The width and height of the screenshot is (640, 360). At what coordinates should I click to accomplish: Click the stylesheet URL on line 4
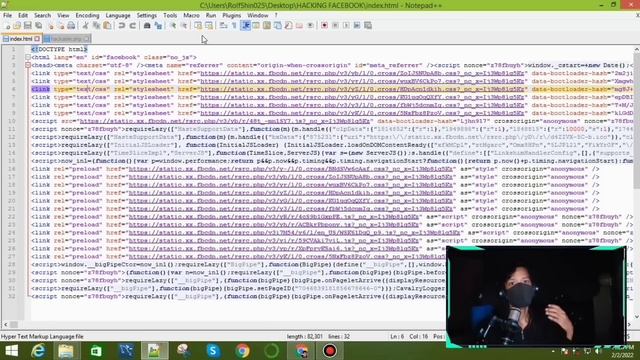click(362, 73)
